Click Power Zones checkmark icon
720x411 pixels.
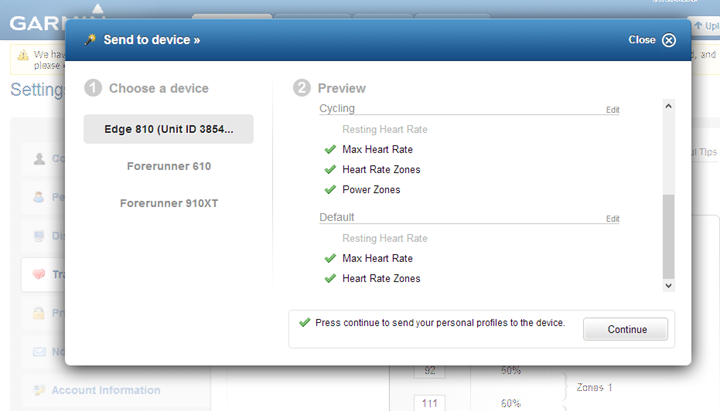coord(330,190)
